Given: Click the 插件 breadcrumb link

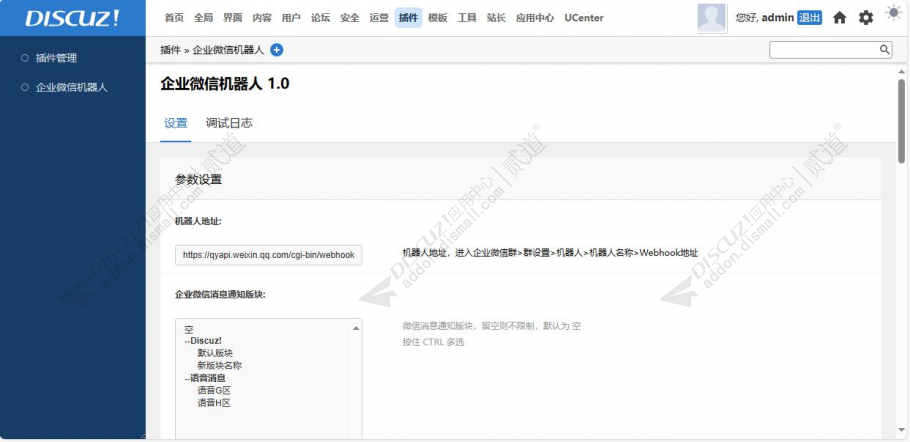Looking at the screenshot, I should pyautogui.click(x=171, y=50).
